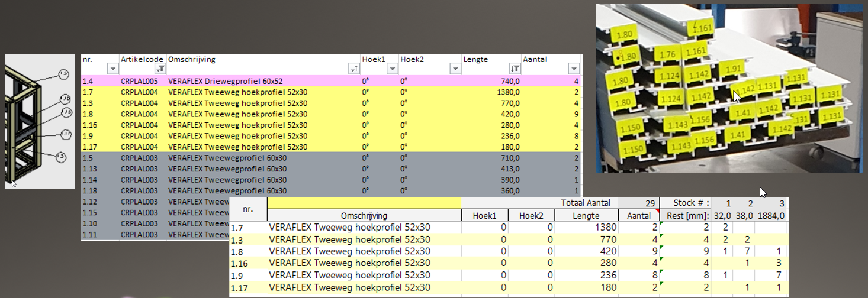Screen dimensions: 868x298
Task: Click the yellow highlighted header cell
Action: [364, 202]
